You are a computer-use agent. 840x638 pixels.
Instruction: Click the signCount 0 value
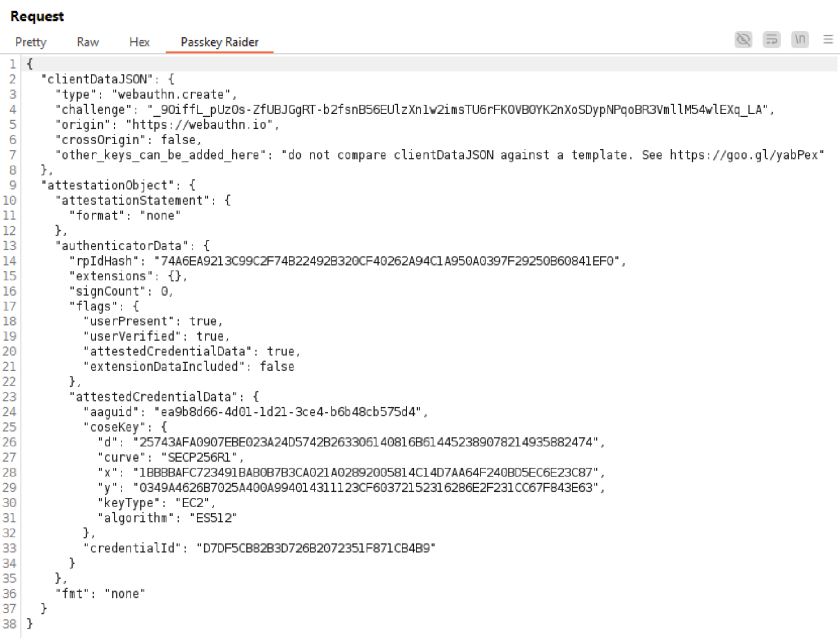point(164,292)
